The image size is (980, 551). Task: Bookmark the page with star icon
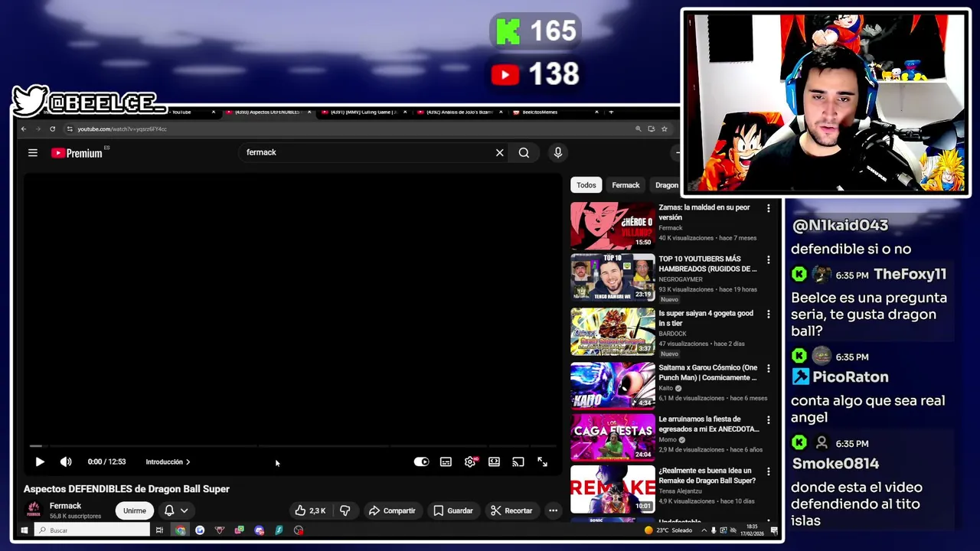click(664, 129)
